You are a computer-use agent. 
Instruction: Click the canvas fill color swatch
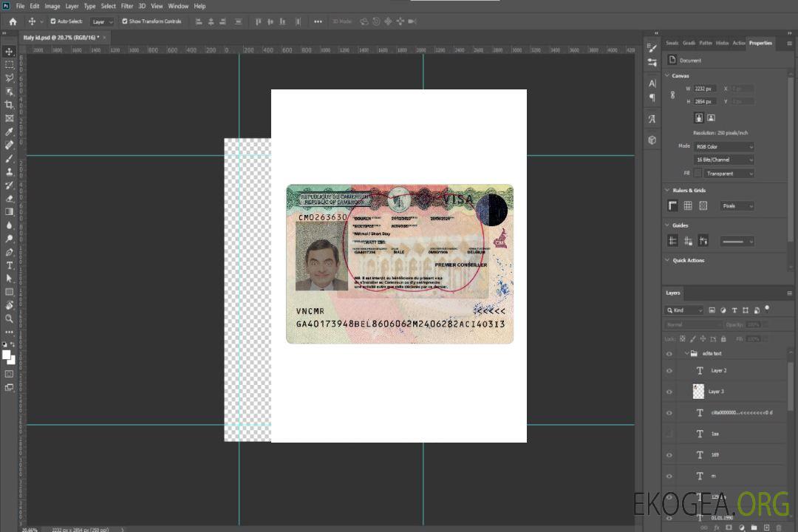pyautogui.click(x=698, y=174)
